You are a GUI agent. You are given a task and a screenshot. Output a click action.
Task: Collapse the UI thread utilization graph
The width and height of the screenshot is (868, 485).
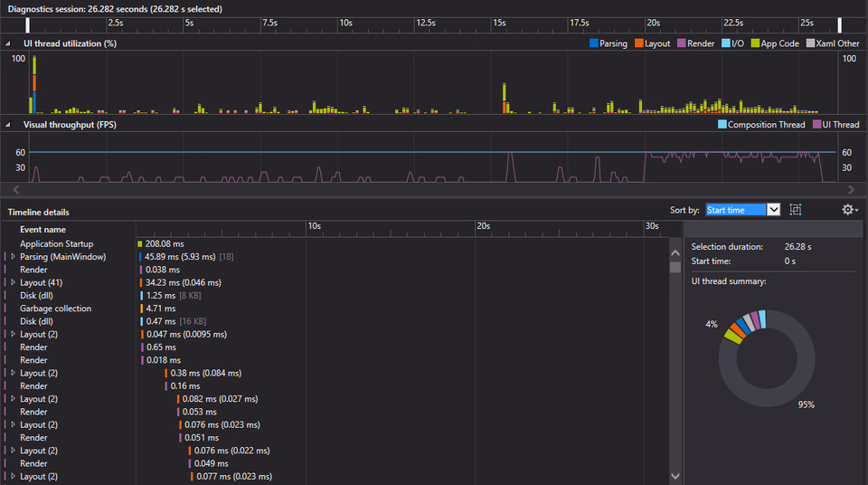tap(8, 43)
